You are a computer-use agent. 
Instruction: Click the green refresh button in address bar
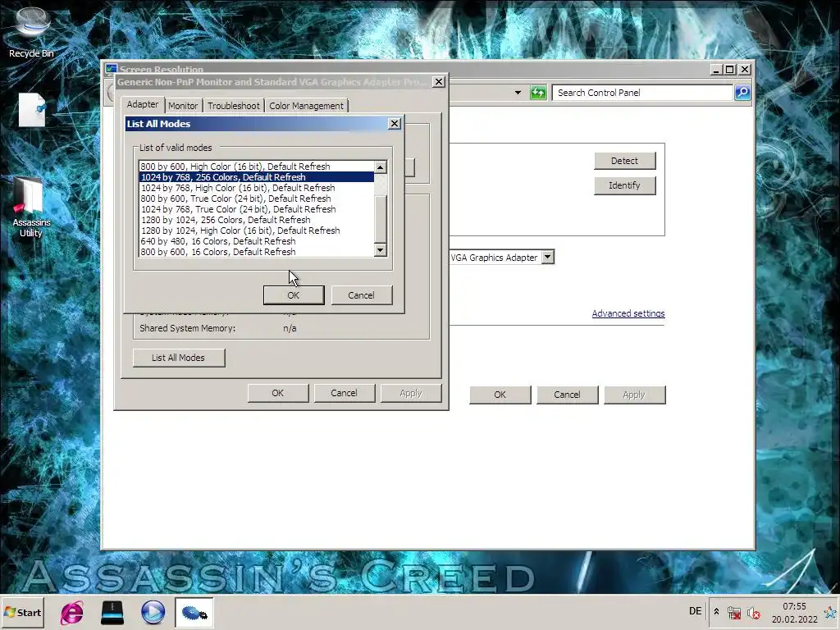click(x=538, y=93)
